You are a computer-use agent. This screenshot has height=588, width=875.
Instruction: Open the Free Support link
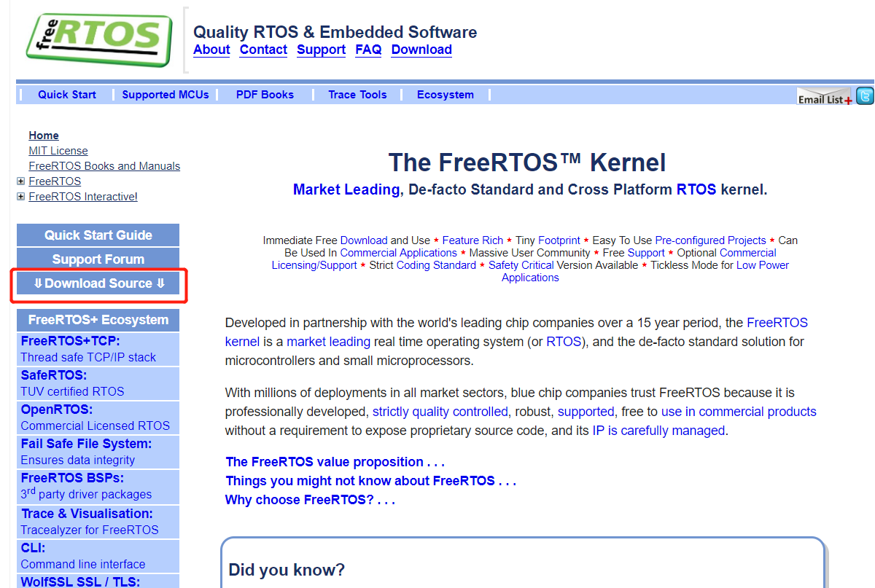tap(646, 253)
